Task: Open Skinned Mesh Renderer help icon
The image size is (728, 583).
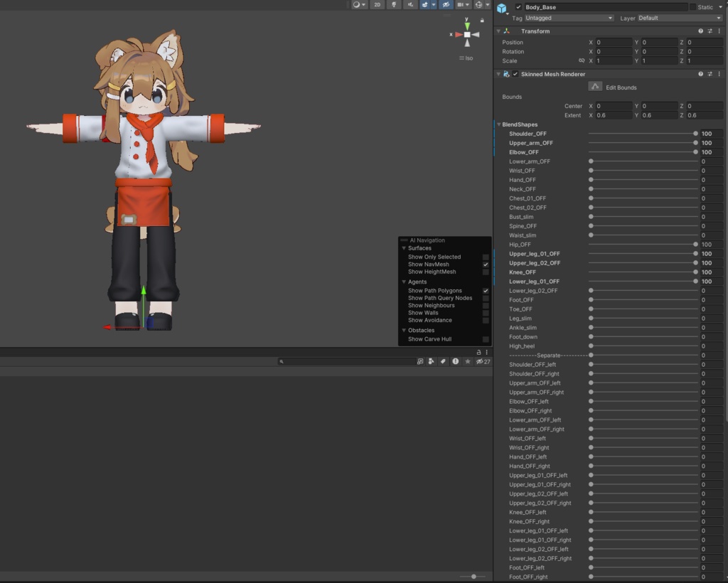Action: (x=700, y=74)
